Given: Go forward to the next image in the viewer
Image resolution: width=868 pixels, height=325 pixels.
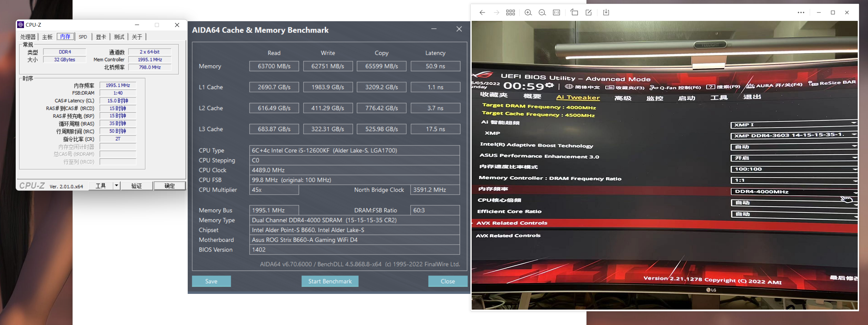Looking at the screenshot, I should coord(496,13).
